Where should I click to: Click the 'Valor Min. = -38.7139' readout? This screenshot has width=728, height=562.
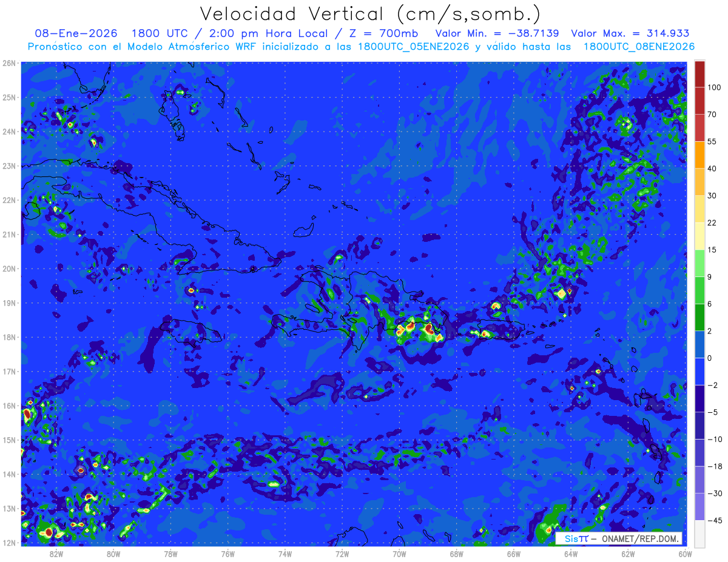(497, 33)
